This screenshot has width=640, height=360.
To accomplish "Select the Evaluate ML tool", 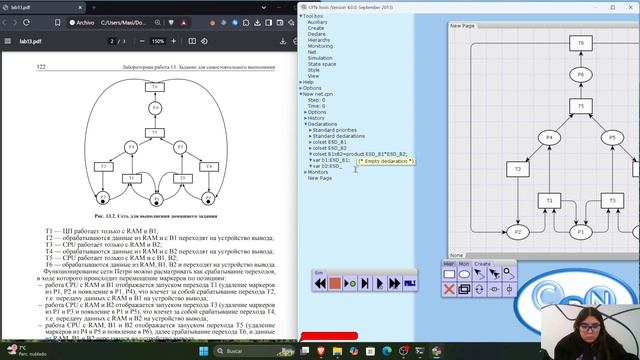I will (x=409, y=283).
